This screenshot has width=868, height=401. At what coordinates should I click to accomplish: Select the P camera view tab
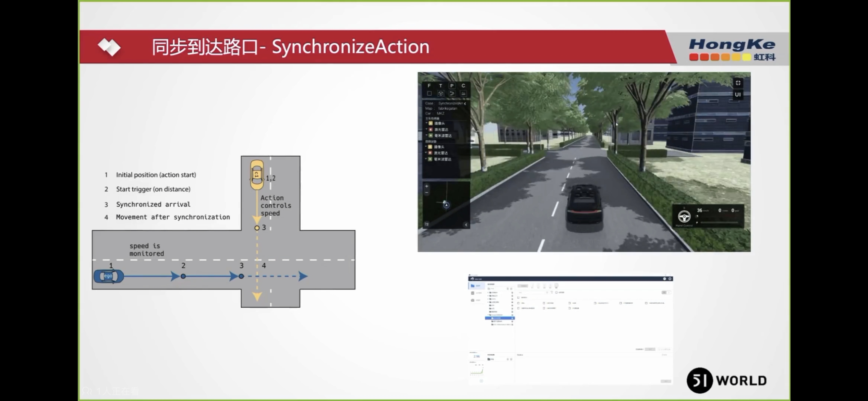pyautogui.click(x=452, y=86)
